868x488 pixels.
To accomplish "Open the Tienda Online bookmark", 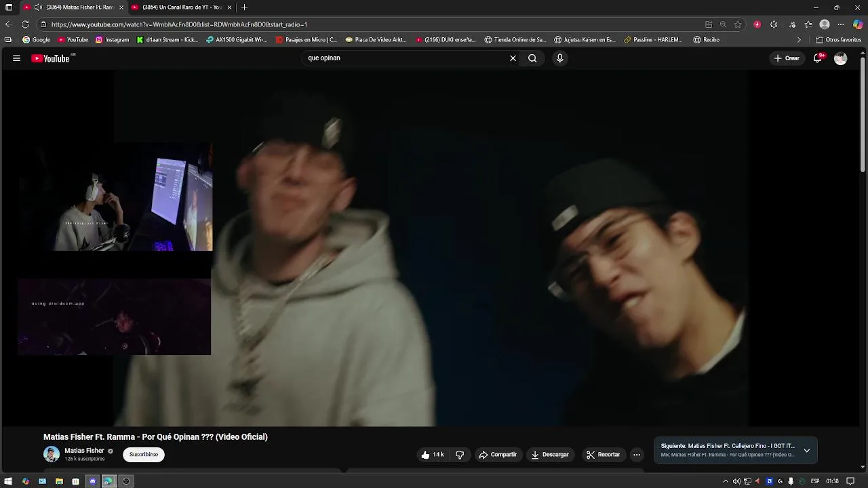I will point(515,40).
